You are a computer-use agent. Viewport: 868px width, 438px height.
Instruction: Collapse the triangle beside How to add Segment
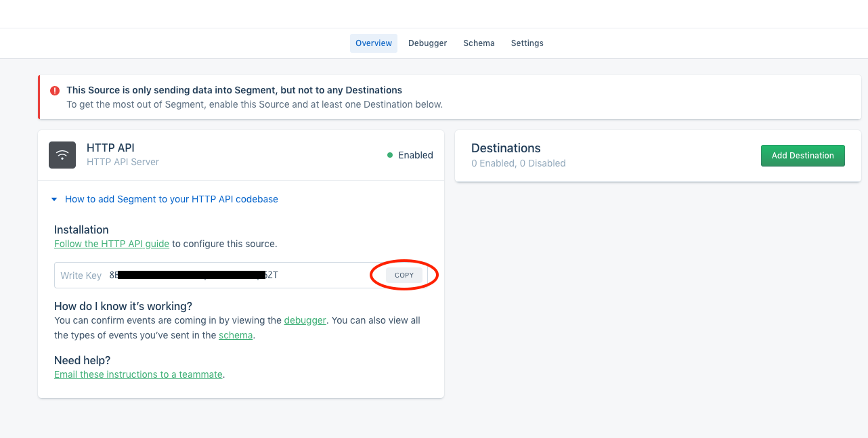tap(55, 199)
